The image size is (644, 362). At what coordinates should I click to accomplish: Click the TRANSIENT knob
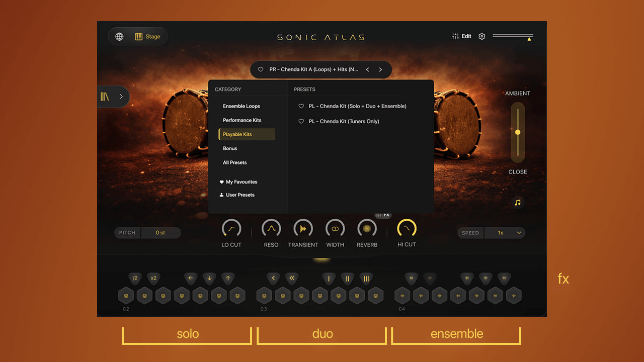tap(303, 229)
